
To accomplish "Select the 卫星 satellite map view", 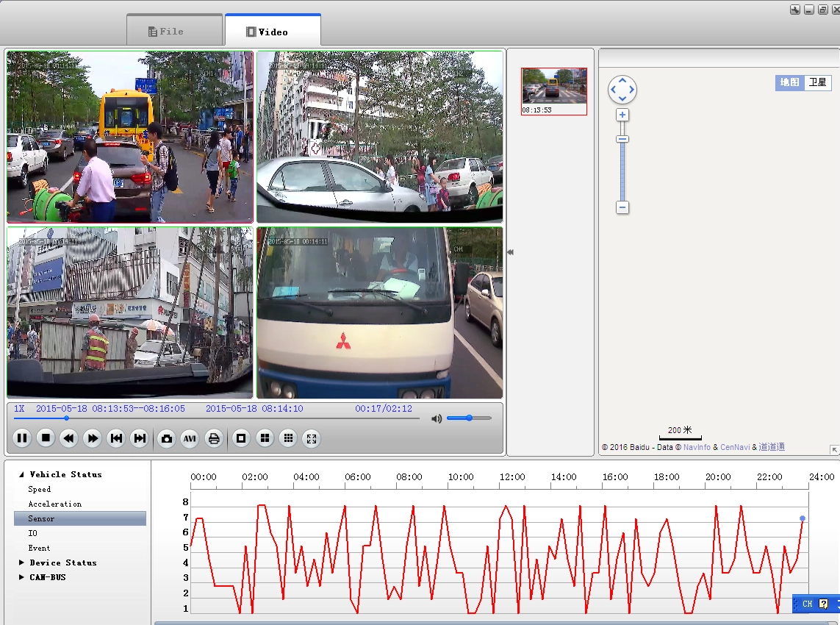I will [817, 82].
